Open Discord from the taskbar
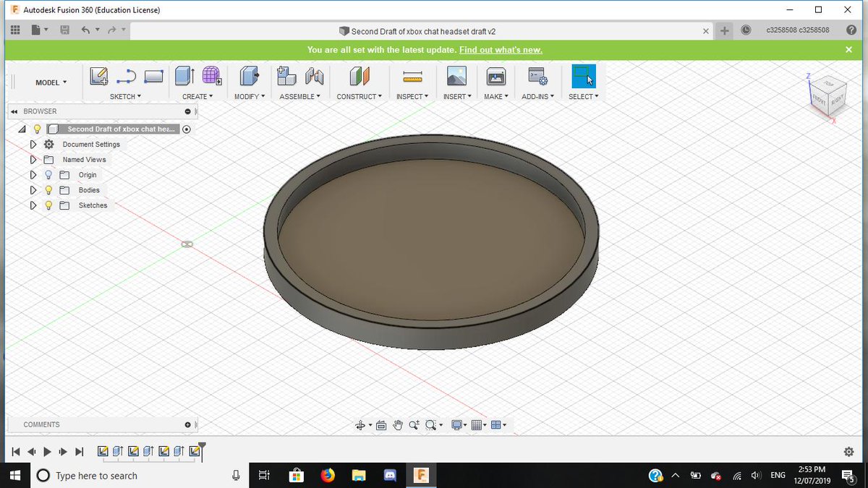Image resolution: width=868 pixels, height=488 pixels. 391,475
